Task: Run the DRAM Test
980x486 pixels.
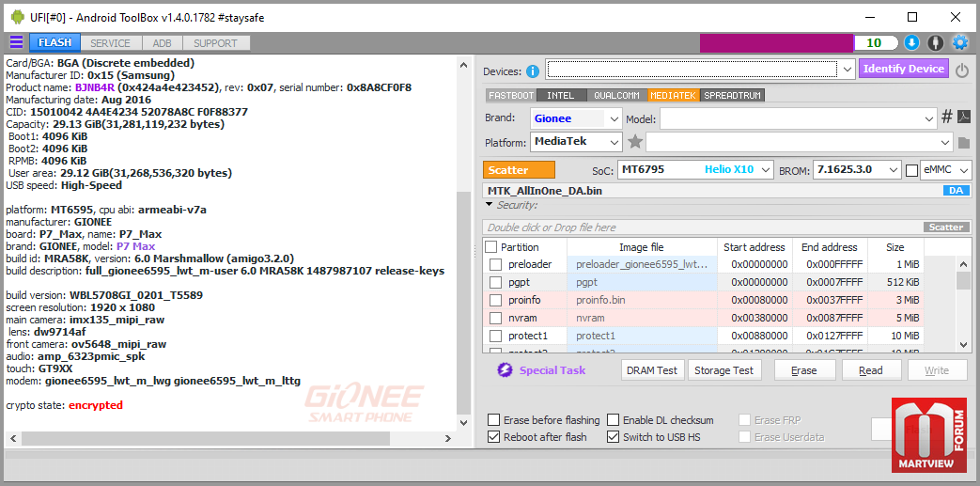Action: pyautogui.click(x=653, y=370)
